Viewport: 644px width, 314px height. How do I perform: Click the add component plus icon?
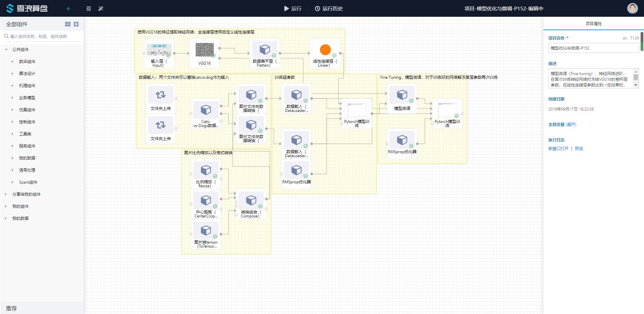[x=76, y=24]
